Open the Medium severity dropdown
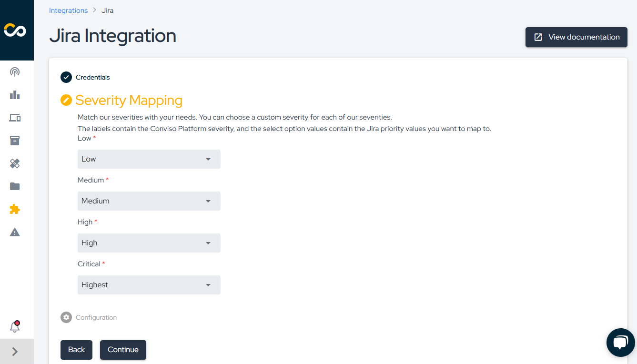 pyautogui.click(x=149, y=201)
